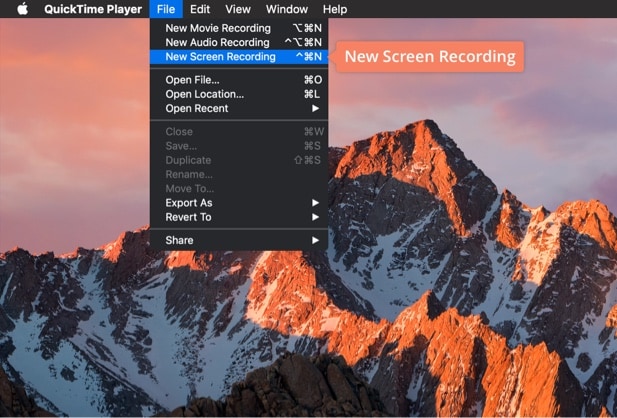The image size is (617, 418).
Task: Click the dimmed Close menu item
Action: coord(239,132)
